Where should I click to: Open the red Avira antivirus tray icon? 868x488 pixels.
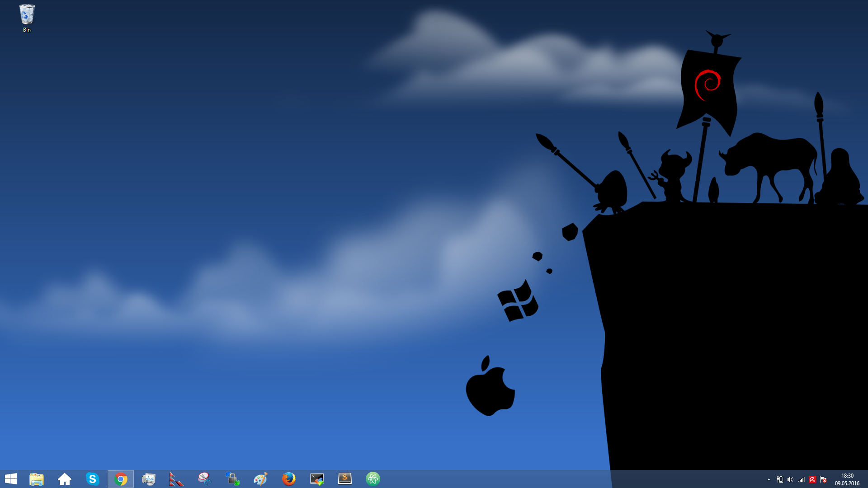pyautogui.click(x=812, y=479)
